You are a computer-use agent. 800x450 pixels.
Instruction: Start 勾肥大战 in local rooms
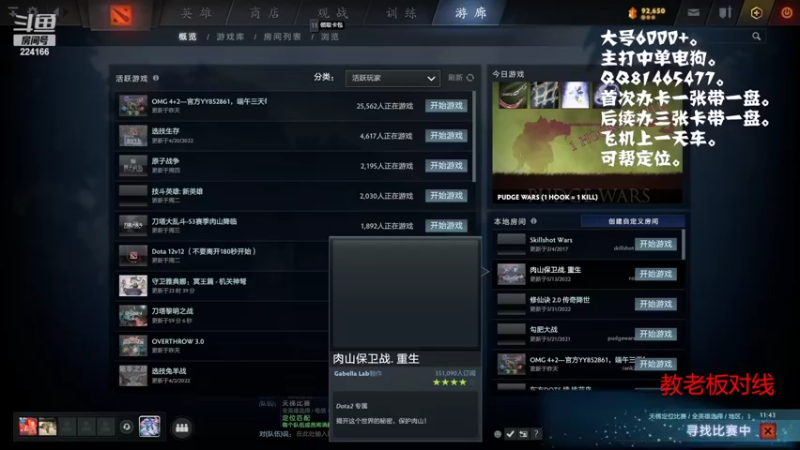(656, 334)
